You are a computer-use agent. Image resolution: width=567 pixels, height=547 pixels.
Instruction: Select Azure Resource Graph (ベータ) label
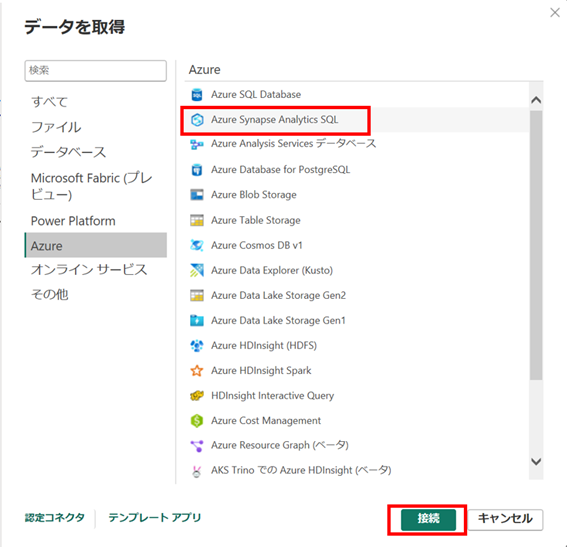tap(280, 445)
